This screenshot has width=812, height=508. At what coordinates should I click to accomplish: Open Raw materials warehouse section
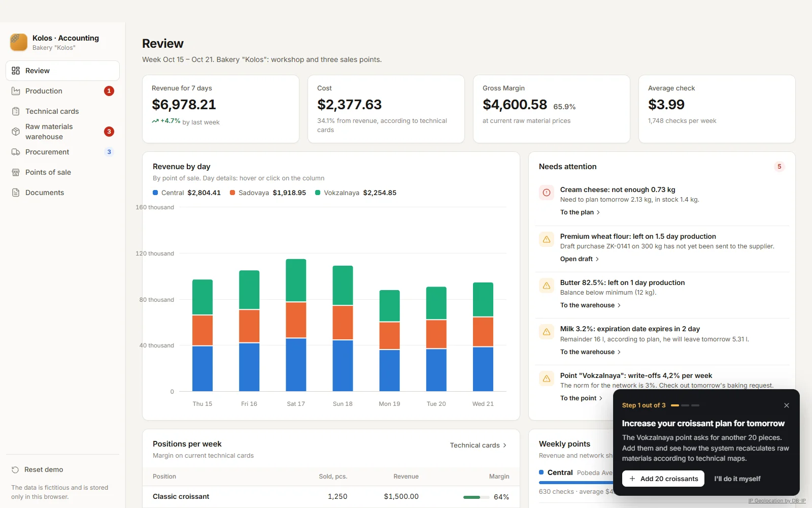62,132
